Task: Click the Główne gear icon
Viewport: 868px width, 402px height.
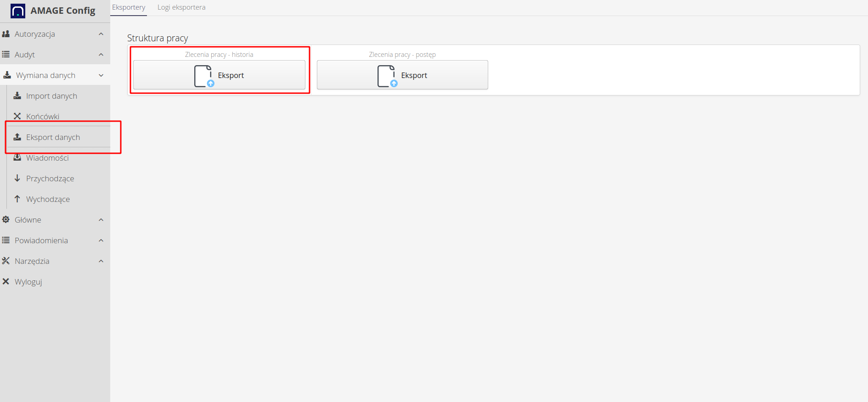Action: coord(6,219)
